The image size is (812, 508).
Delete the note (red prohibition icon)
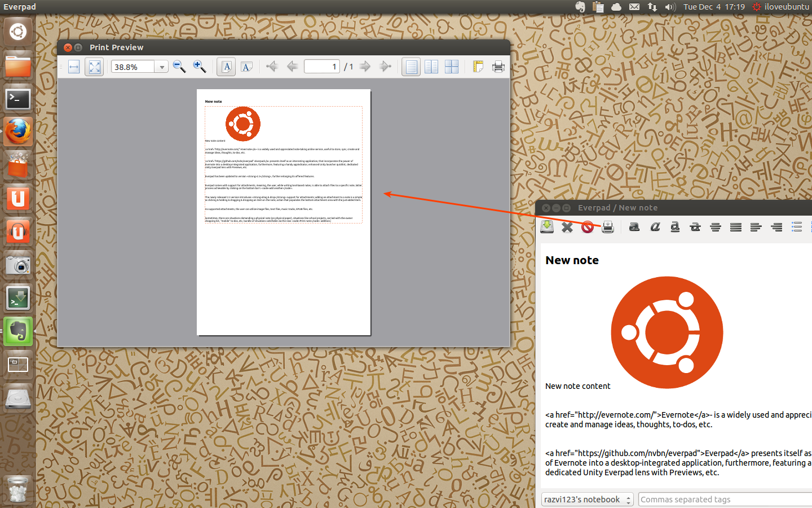(588, 227)
